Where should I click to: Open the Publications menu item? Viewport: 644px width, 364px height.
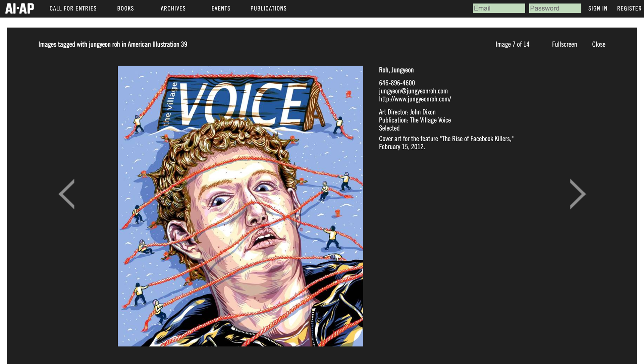[268, 8]
